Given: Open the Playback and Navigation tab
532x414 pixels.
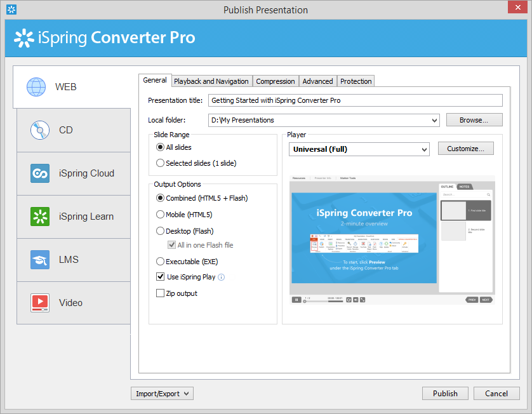Looking at the screenshot, I should (211, 81).
